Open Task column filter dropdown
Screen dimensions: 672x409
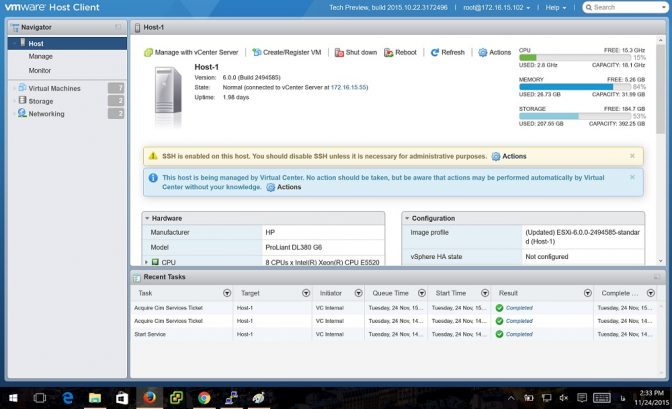227,293
